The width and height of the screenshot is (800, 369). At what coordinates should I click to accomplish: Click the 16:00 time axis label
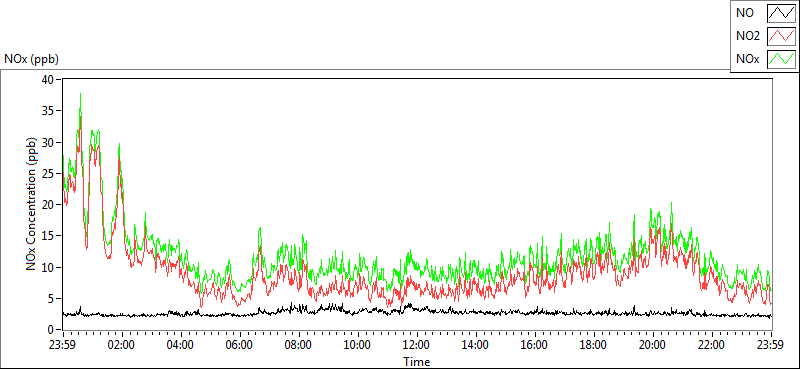pos(535,345)
